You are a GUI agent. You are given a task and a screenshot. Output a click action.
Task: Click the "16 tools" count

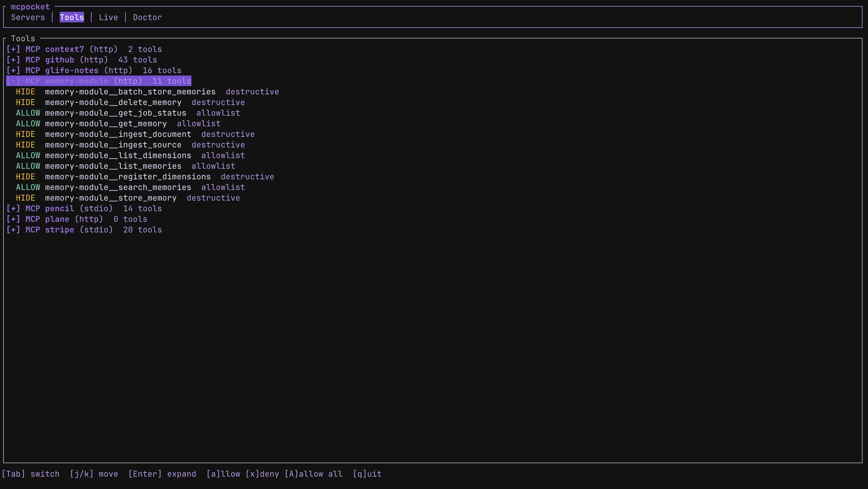(162, 70)
